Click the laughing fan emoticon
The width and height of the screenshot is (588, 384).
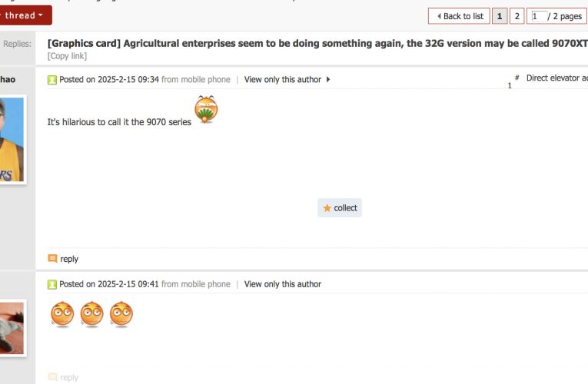click(x=206, y=109)
